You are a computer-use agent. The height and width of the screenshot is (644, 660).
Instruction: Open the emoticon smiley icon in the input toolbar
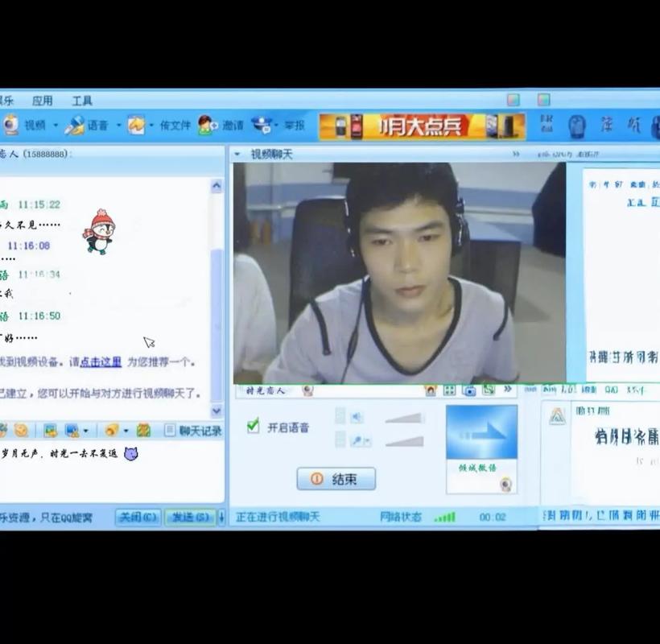point(21,430)
